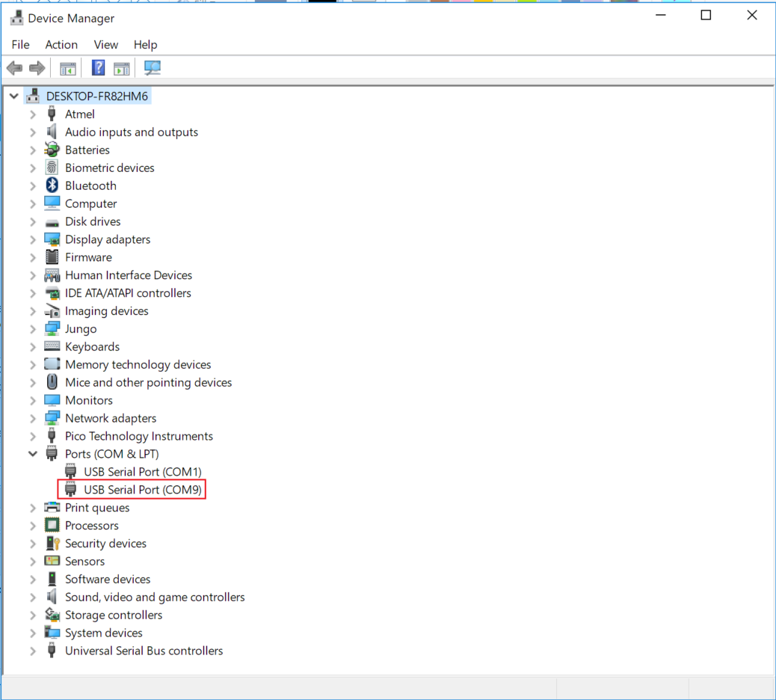This screenshot has height=700, width=776.
Task: Click the Back arrow toolbar icon
Action: [14, 68]
